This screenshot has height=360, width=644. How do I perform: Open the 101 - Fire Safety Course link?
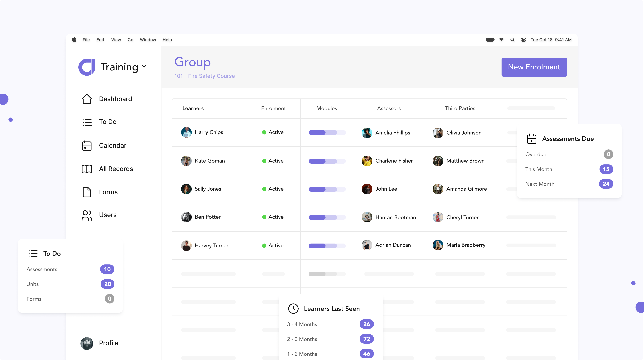coord(205,76)
